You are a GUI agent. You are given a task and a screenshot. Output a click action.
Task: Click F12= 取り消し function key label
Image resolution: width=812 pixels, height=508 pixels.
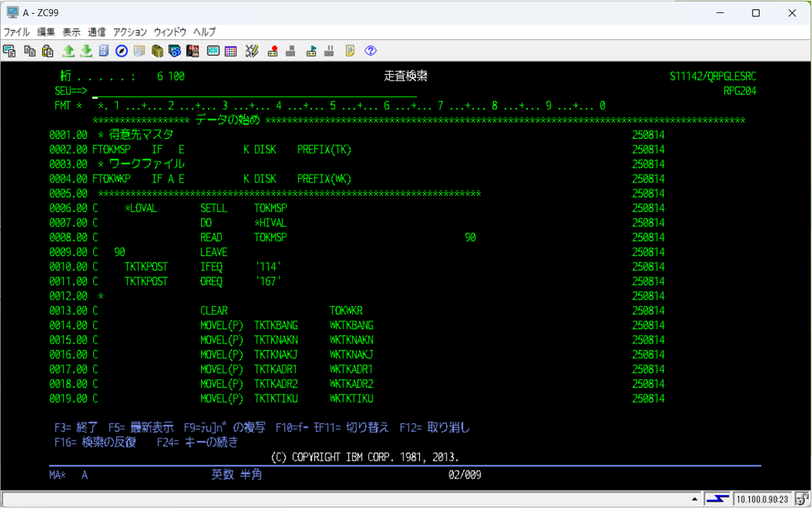[435, 427]
